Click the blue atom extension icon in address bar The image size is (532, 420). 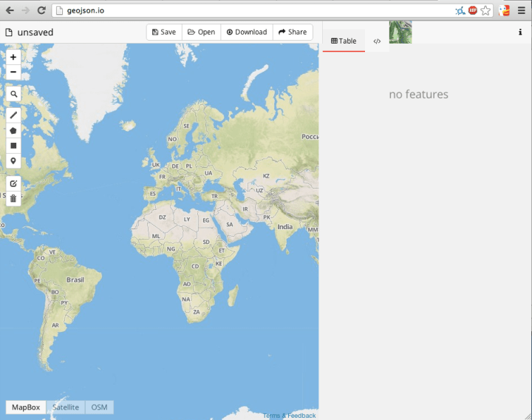coord(460,11)
